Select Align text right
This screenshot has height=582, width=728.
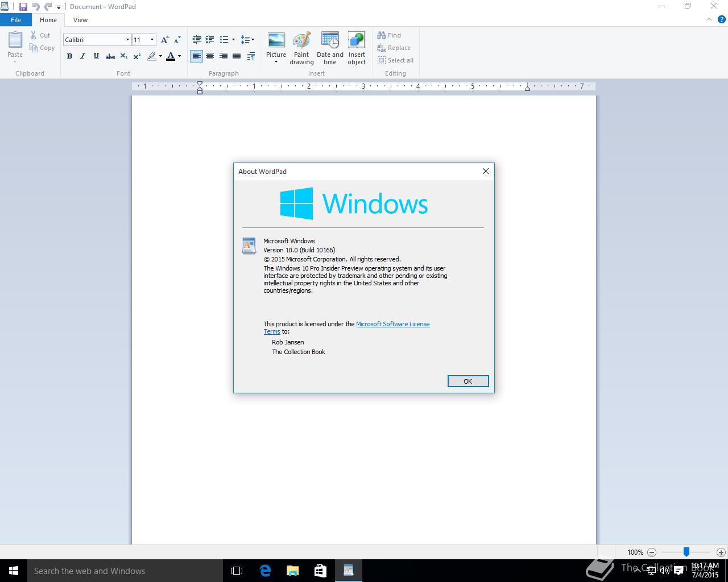(223, 56)
